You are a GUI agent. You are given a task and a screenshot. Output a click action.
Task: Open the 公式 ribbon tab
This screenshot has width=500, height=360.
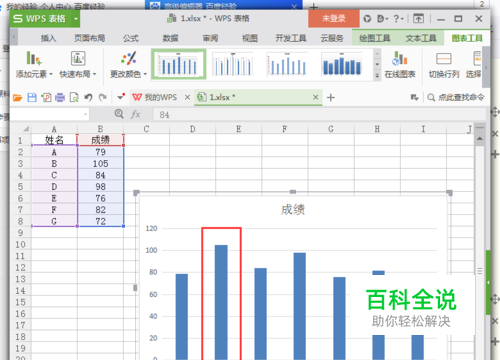pos(131,38)
